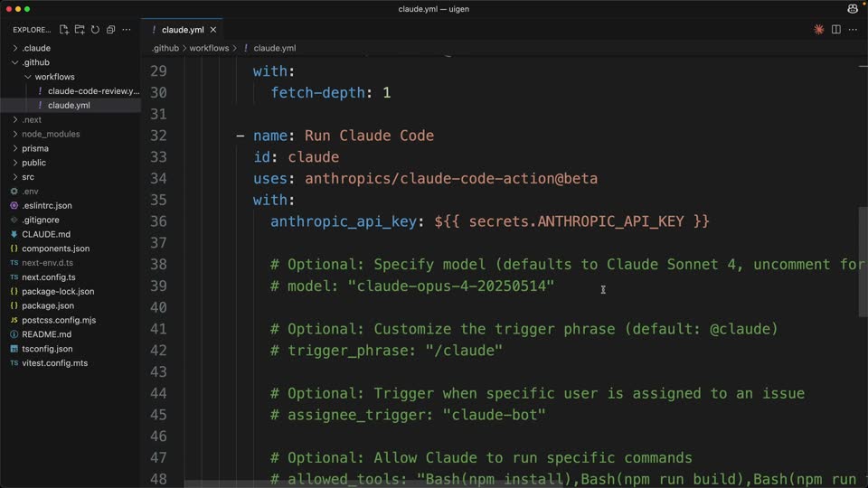Collapse all folders in Explorer

110,29
